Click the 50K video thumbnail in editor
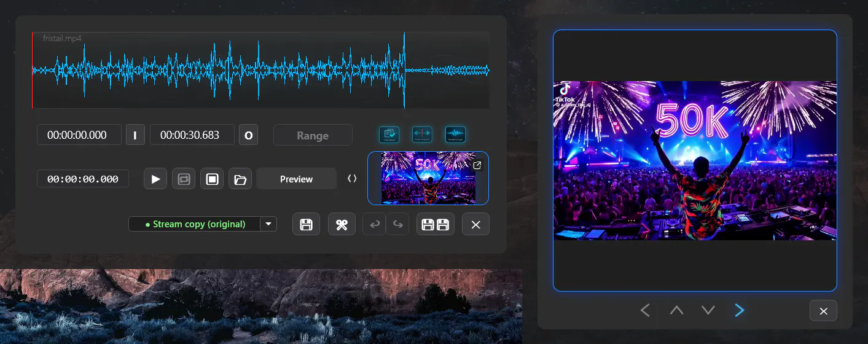Screen dimensions: 868x344 [x=428, y=178]
